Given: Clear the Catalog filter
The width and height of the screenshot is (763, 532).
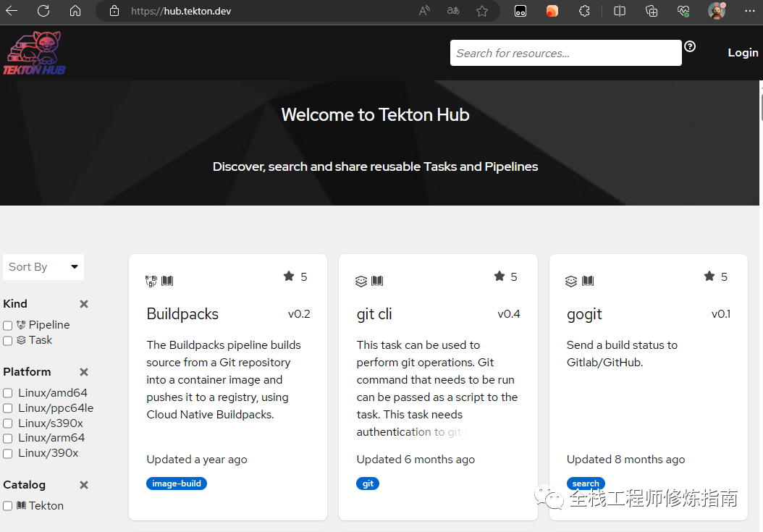Looking at the screenshot, I should pos(84,485).
